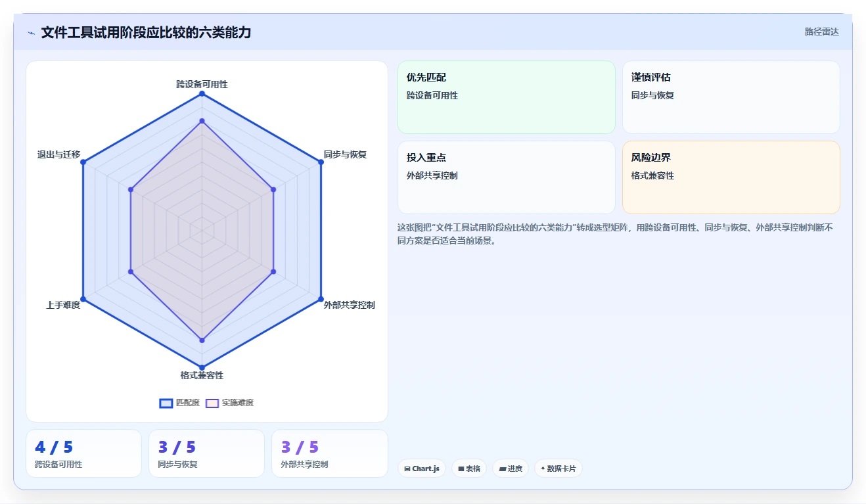Click 同步与恢复 text in 谨慎评估 card
The width and height of the screenshot is (866, 504).
(x=652, y=95)
